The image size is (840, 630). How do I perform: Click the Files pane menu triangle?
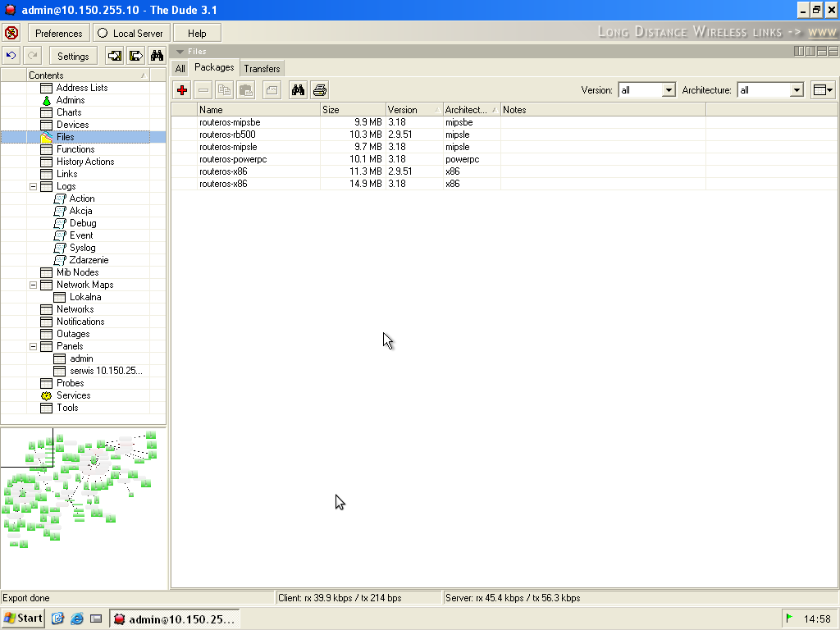click(x=180, y=52)
